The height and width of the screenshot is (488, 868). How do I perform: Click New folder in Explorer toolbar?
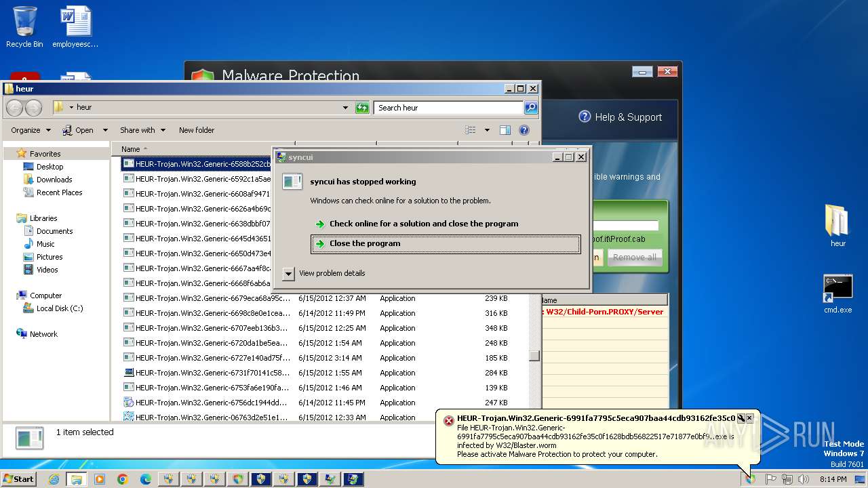click(197, 130)
